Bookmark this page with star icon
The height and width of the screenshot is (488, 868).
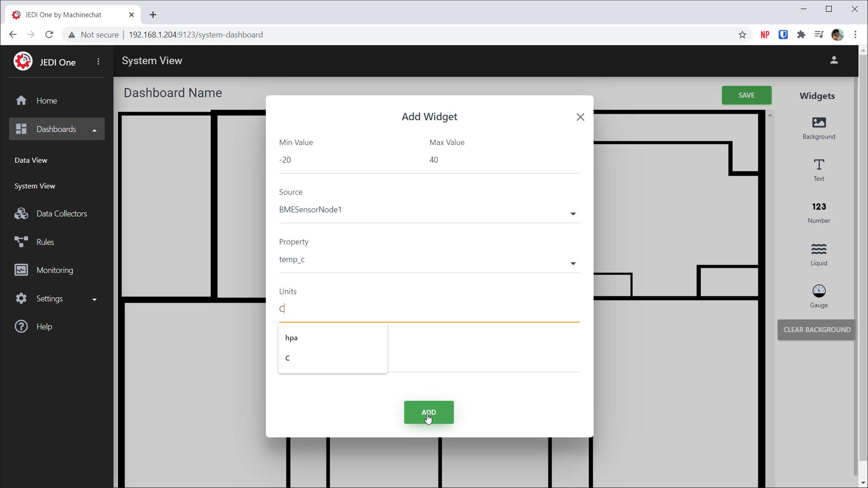click(x=742, y=35)
